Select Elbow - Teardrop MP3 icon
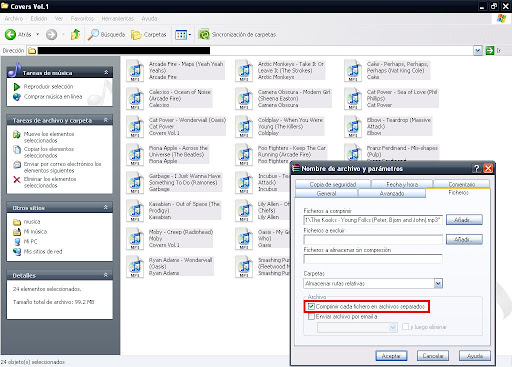 (x=353, y=127)
